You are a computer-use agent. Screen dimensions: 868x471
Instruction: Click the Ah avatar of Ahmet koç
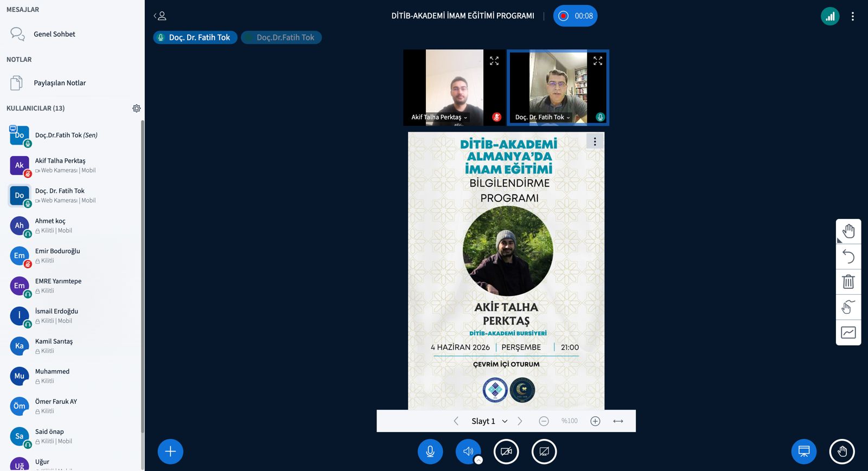point(20,225)
